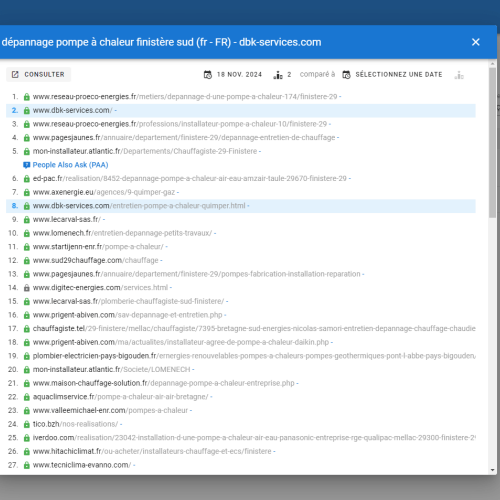Open result 4 pagesjaunes depannage-entretien-de-chauffage
Screen dimensions: 500x500
click(184, 138)
